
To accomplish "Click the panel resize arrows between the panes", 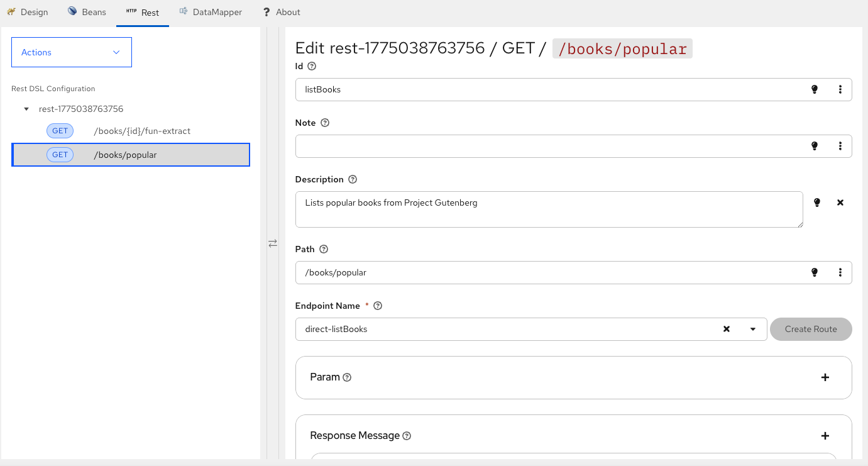I will click(x=273, y=243).
